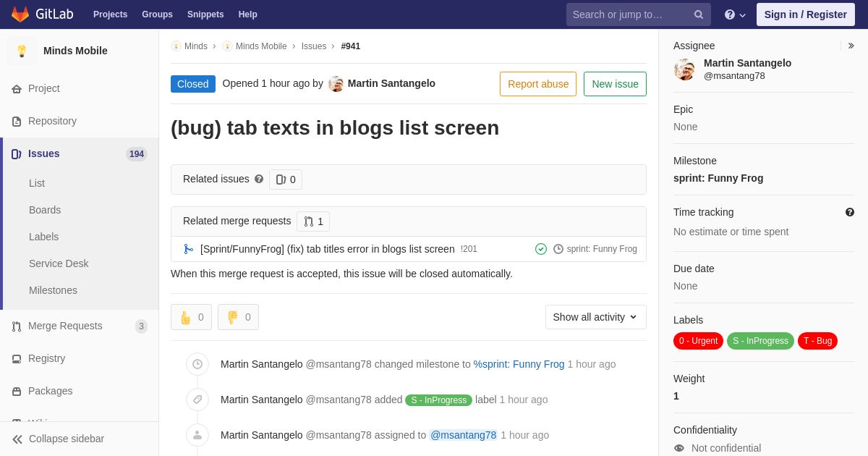
Task: Click the GitLab fox logo
Action: (x=20, y=14)
